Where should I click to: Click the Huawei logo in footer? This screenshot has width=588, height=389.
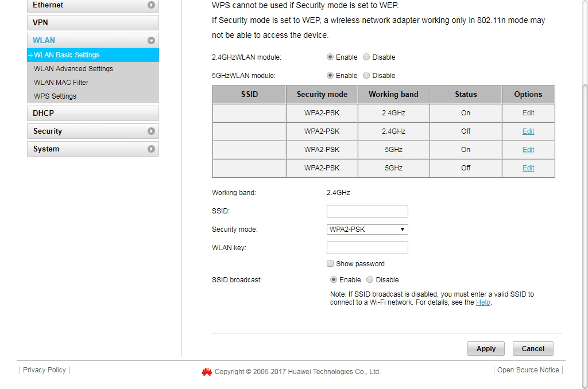tap(207, 372)
